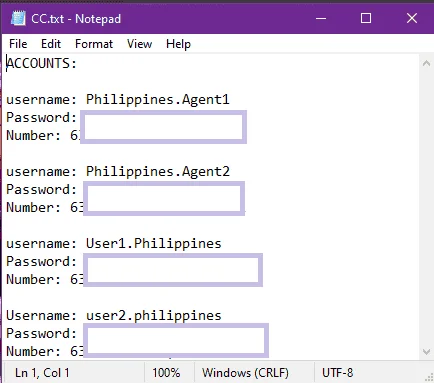Click Number: label under User1.Philippines
Image resolution: width=434 pixels, height=383 pixels.
tap(34, 279)
